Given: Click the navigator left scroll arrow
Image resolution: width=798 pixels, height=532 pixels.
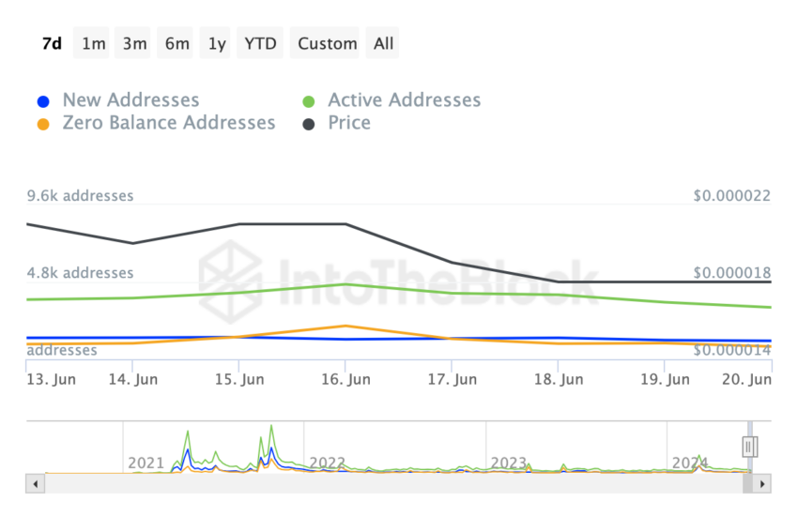Looking at the screenshot, I should point(35,484).
